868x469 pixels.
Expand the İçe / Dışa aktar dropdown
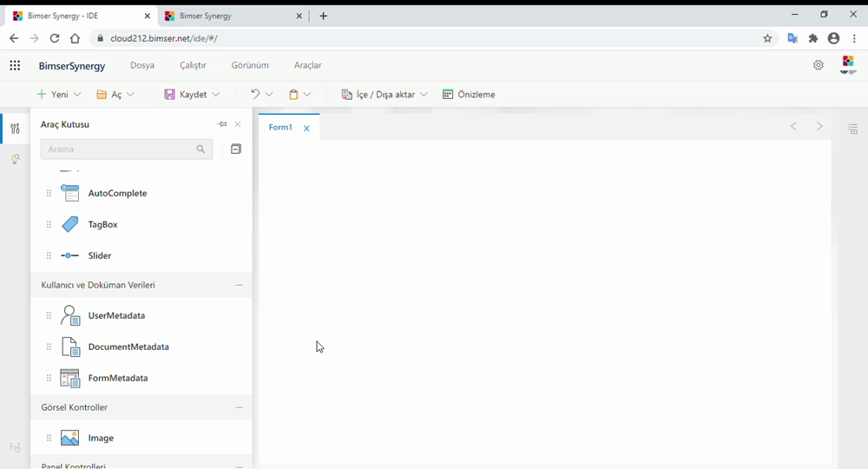click(424, 95)
